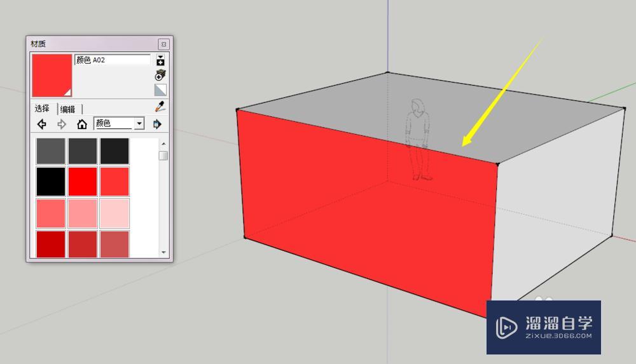This screenshot has height=364, width=636.
Task: Select the pure black swatch
Action: point(51,182)
